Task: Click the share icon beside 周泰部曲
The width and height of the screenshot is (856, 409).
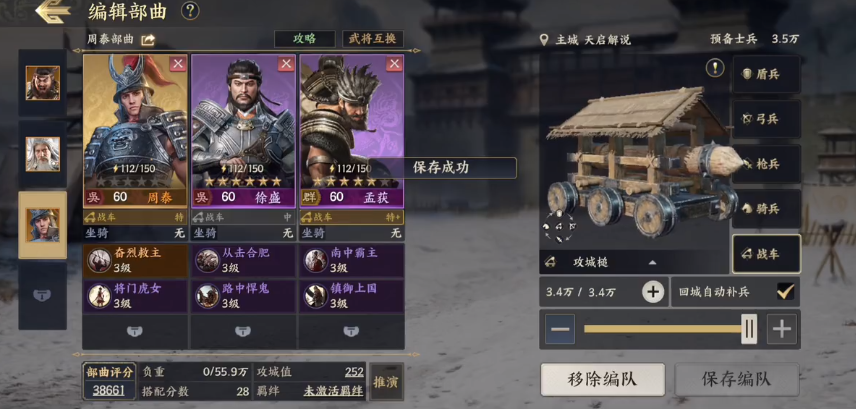Action: click(148, 40)
